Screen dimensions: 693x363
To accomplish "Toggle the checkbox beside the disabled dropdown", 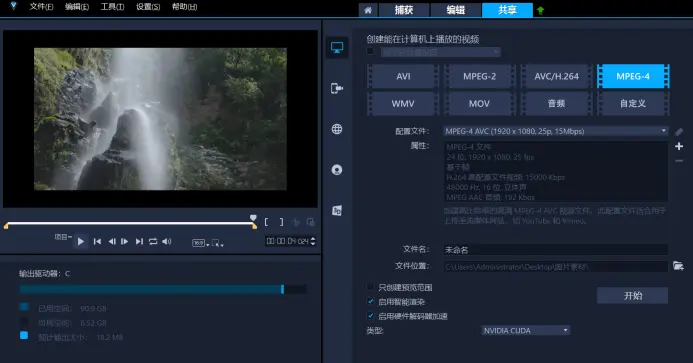I will tap(370, 51).
